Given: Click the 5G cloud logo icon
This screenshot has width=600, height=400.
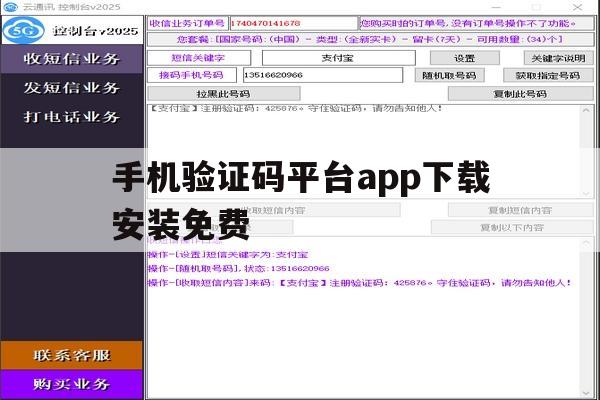Looking at the screenshot, I should pyautogui.click(x=24, y=30).
